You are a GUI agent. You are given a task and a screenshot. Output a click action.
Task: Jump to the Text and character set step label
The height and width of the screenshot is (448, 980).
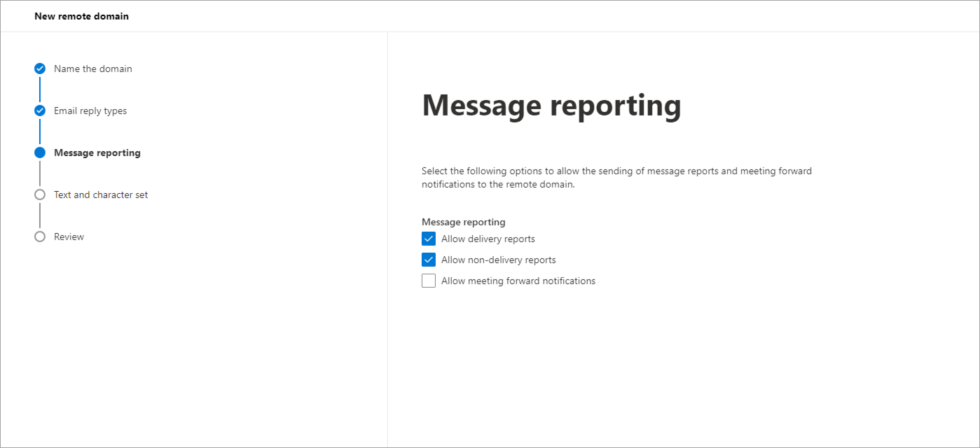pyautogui.click(x=101, y=195)
